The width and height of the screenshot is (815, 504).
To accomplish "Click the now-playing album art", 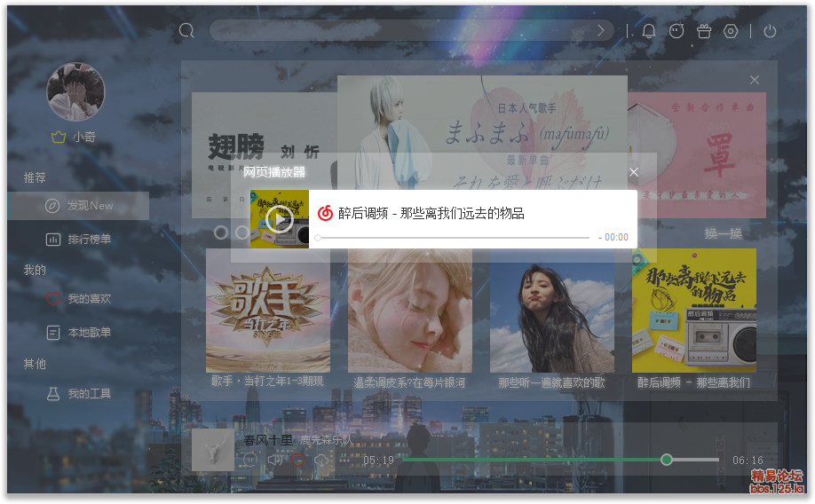I will (213, 450).
